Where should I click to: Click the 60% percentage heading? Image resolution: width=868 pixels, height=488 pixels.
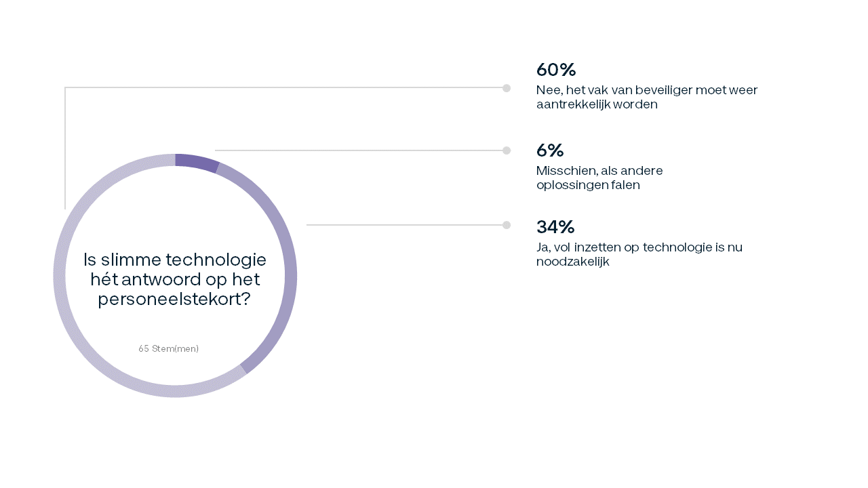(556, 70)
